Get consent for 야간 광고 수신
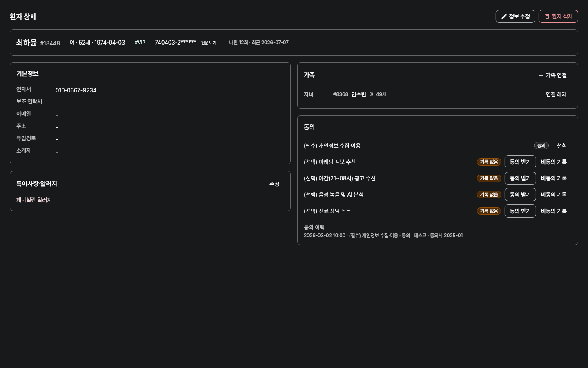Screen dimensions: 588x368 pyautogui.click(x=520, y=178)
